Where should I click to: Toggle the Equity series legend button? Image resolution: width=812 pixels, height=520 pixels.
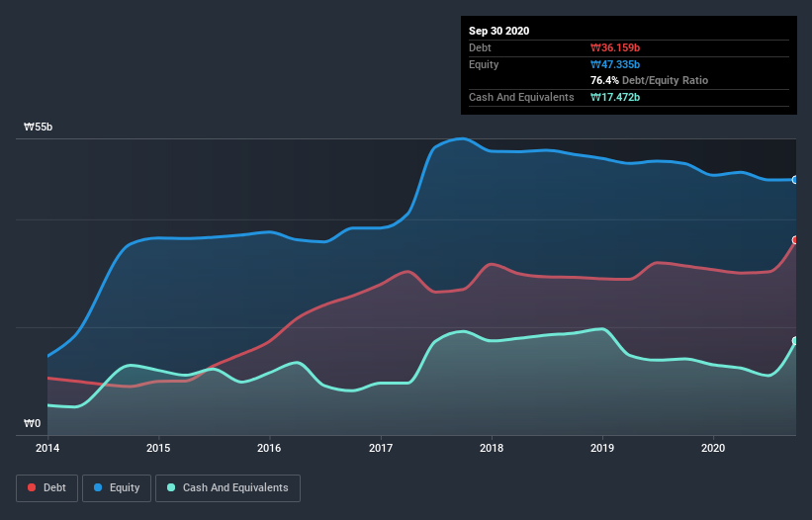click(x=117, y=488)
